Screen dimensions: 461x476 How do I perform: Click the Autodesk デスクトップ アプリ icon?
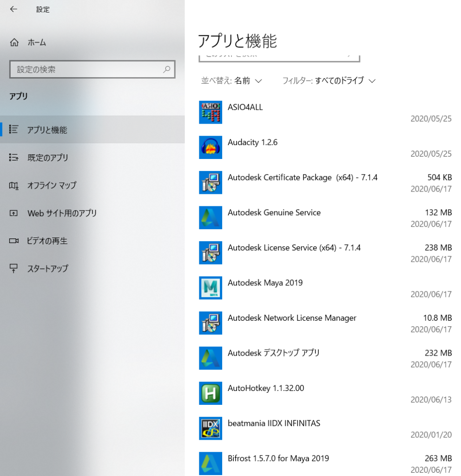(211, 358)
